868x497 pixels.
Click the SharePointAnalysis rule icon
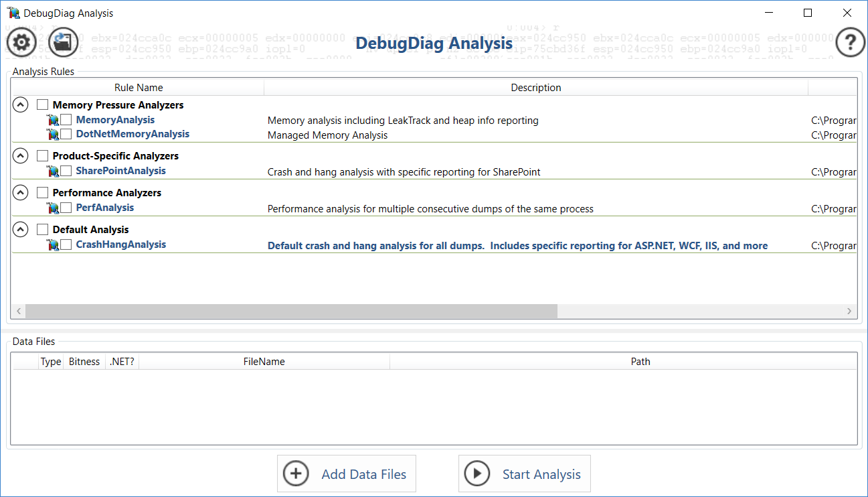53,171
